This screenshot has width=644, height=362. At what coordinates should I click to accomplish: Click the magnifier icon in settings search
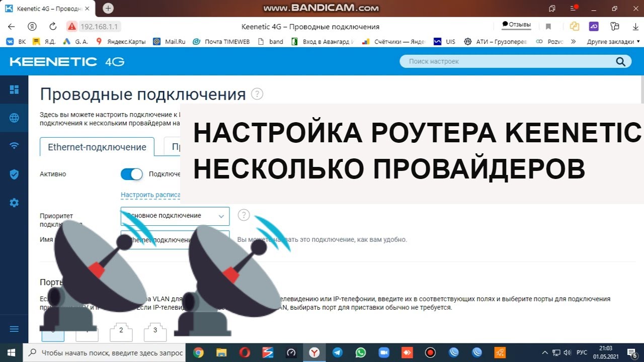620,61
